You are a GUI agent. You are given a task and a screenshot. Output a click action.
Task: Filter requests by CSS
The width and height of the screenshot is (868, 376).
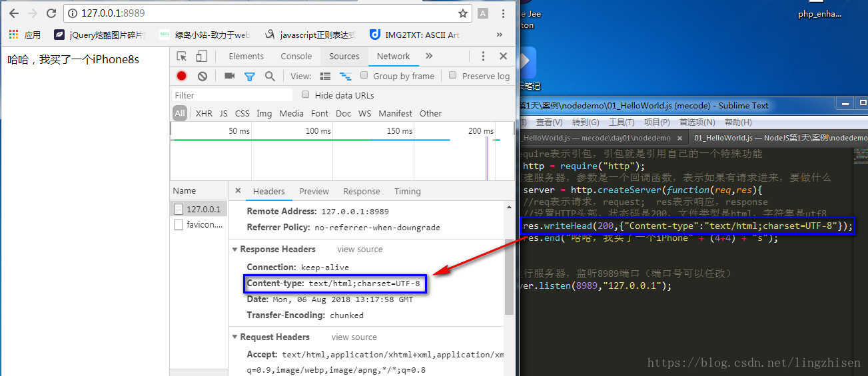click(242, 113)
